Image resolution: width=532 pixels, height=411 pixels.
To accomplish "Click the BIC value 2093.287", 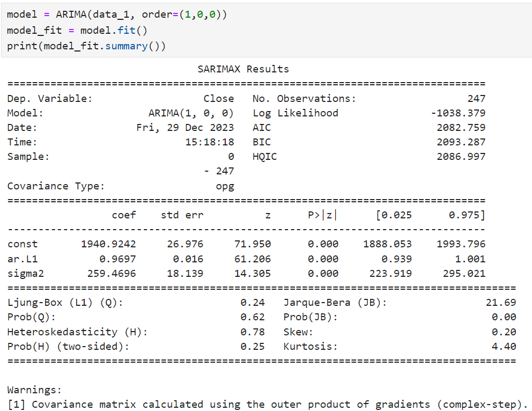I will (461, 142).
